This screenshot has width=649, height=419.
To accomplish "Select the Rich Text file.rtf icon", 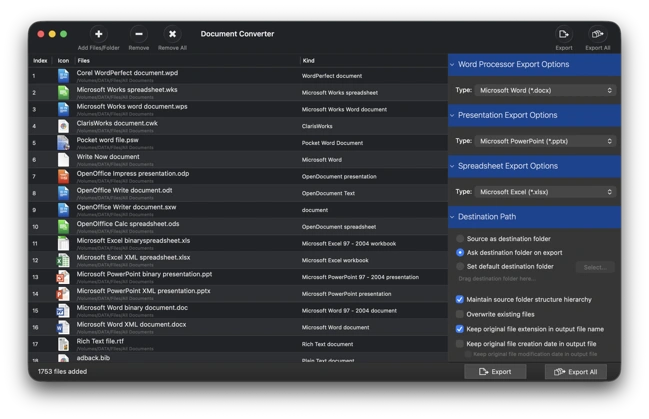I will [63, 344].
